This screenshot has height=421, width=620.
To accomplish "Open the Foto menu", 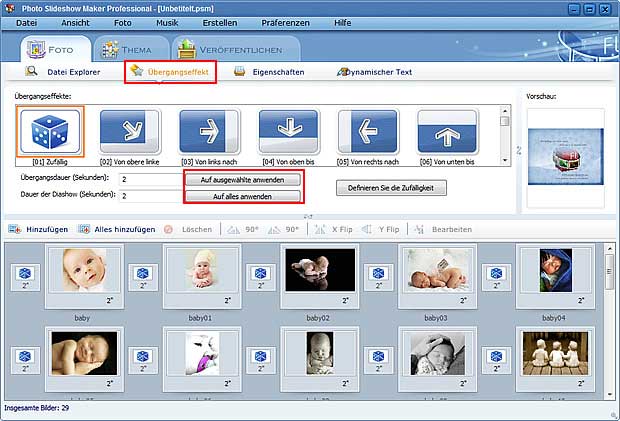I will (x=123, y=23).
